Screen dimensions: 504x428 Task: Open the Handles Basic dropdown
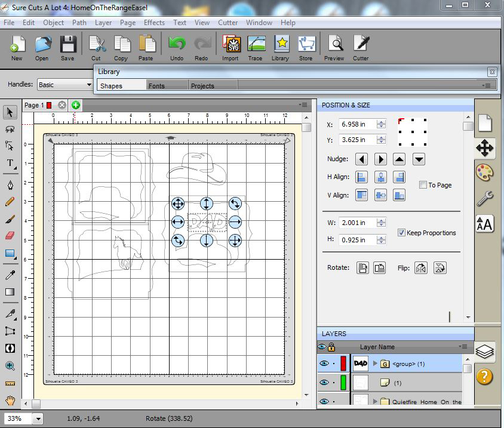(x=64, y=85)
